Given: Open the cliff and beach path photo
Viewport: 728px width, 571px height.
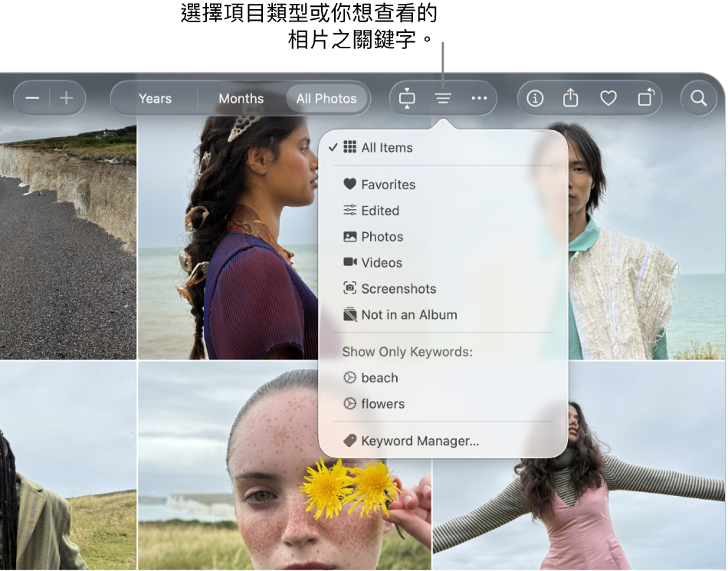Looking at the screenshot, I should [x=68, y=238].
